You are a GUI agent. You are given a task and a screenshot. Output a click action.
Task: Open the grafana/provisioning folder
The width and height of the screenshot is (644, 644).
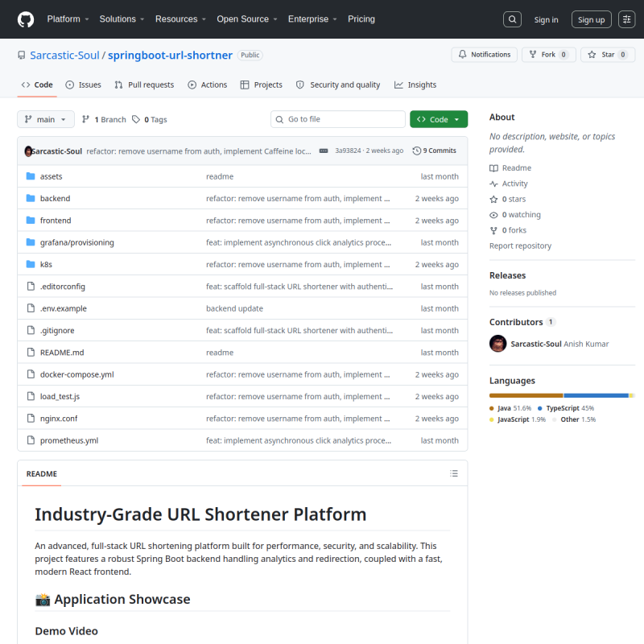point(76,242)
